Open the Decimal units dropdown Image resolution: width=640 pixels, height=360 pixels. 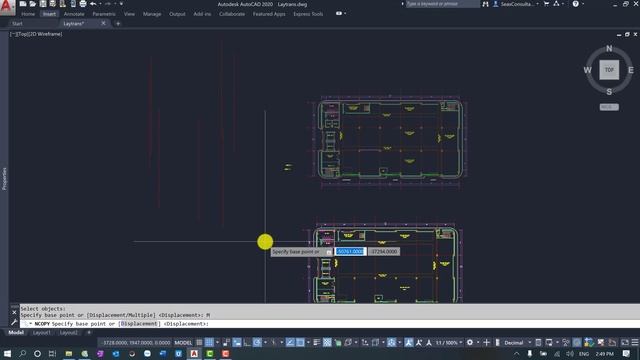click(517, 342)
